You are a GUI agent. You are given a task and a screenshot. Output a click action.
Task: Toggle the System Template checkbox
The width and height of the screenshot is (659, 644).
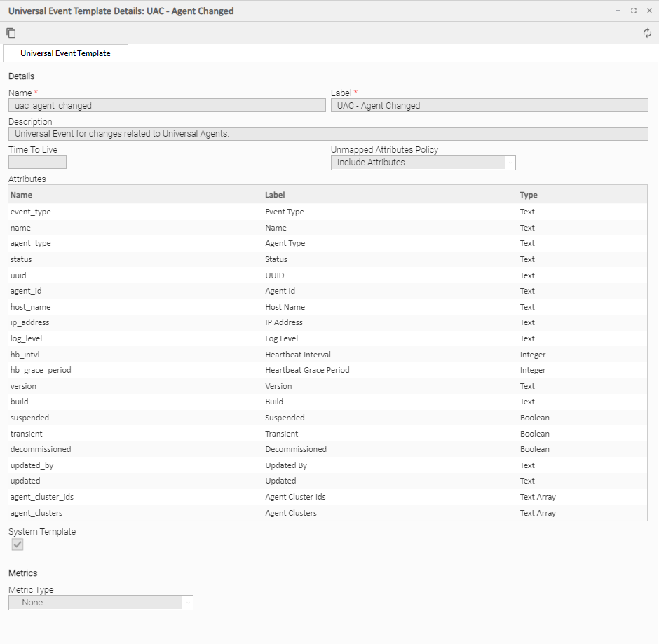coord(18,544)
